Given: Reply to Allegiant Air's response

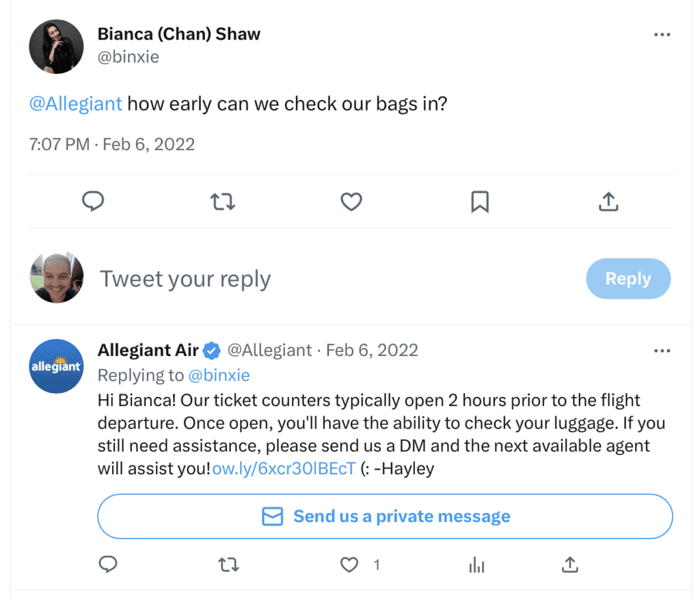Looking at the screenshot, I should pos(108,565).
